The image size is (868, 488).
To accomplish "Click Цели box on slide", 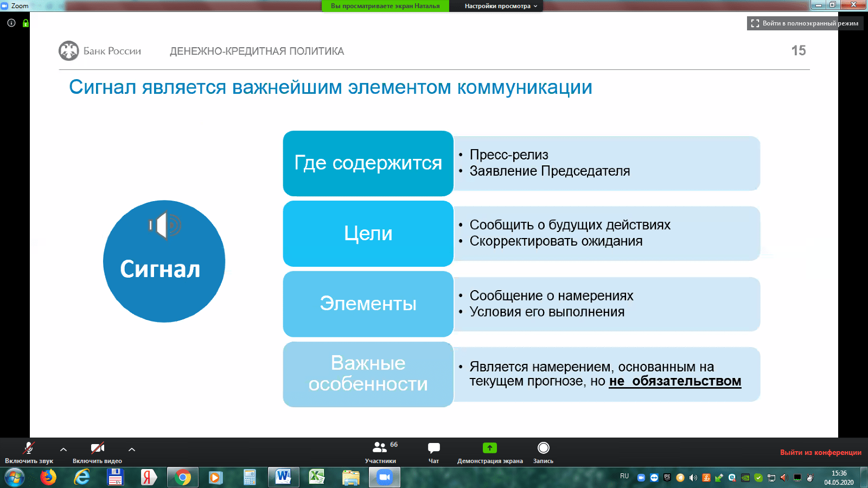I will pyautogui.click(x=368, y=234).
